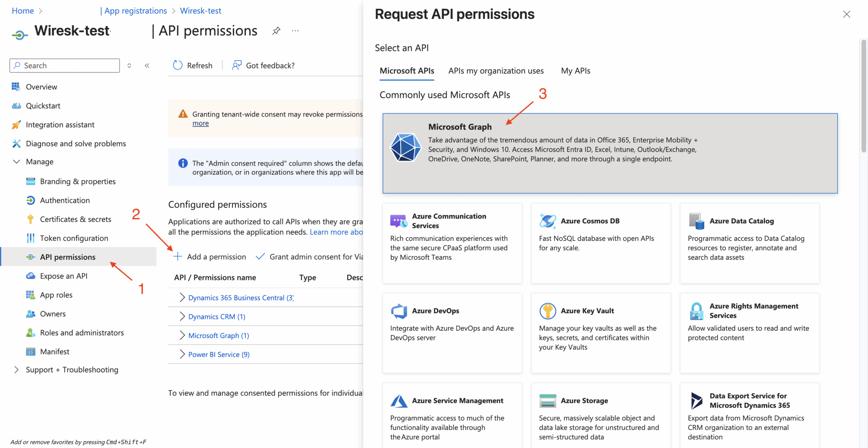Click the Configured permissions heading

point(217,204)
